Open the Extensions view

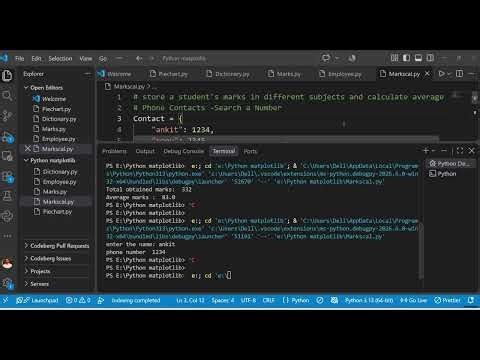[7, 176]
